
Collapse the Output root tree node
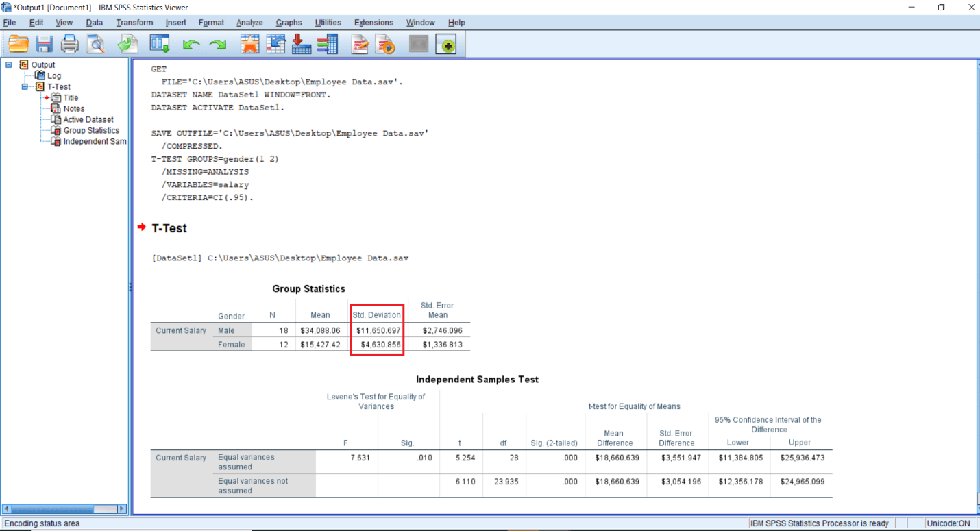8,65
